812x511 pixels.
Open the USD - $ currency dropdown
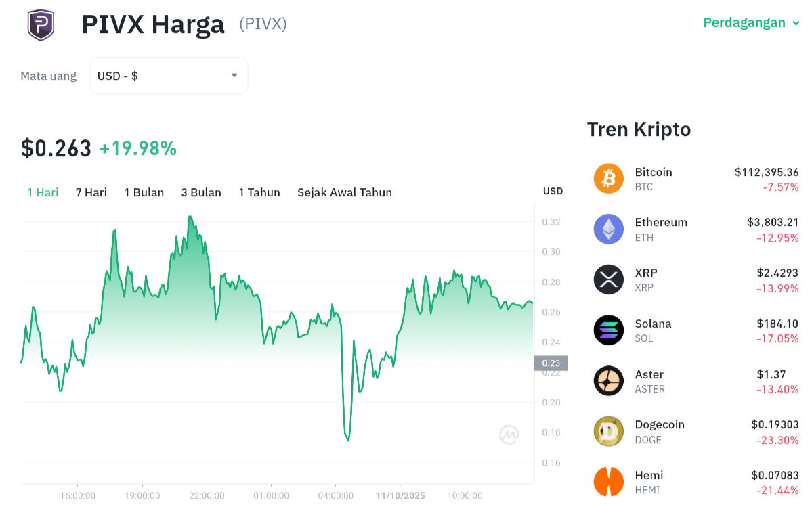pos(169,76)
